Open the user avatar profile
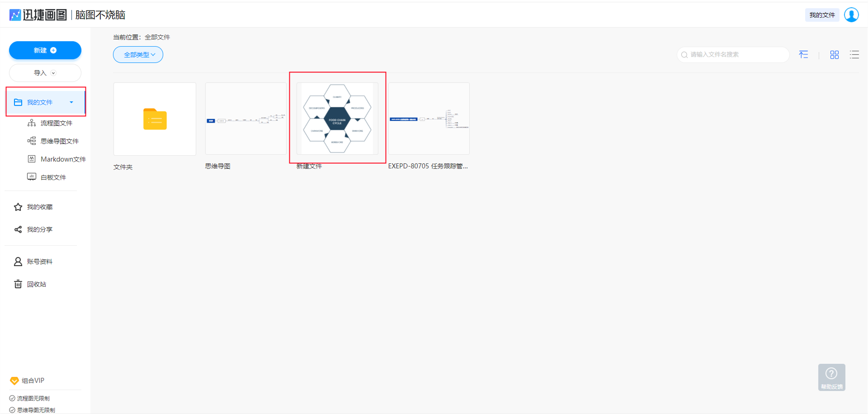Image resolution: width=868 pixels, height=414 pixels. coord(851,15)
